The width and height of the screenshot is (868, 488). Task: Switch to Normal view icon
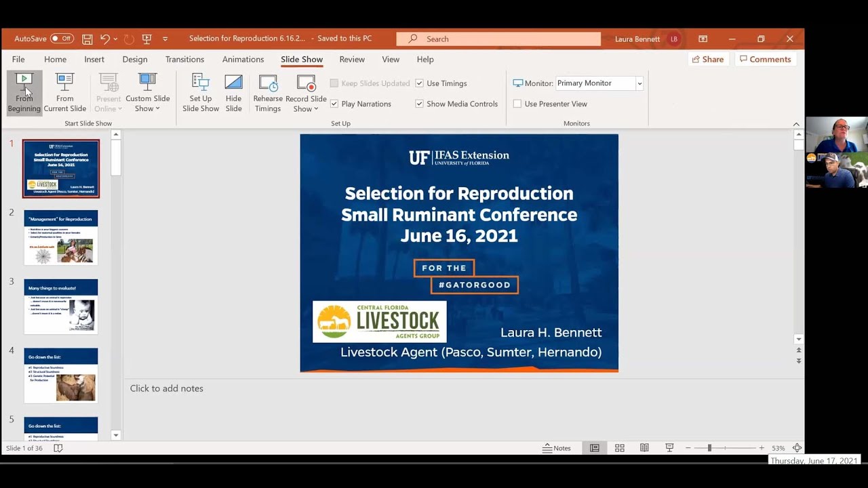coord(595,448)
